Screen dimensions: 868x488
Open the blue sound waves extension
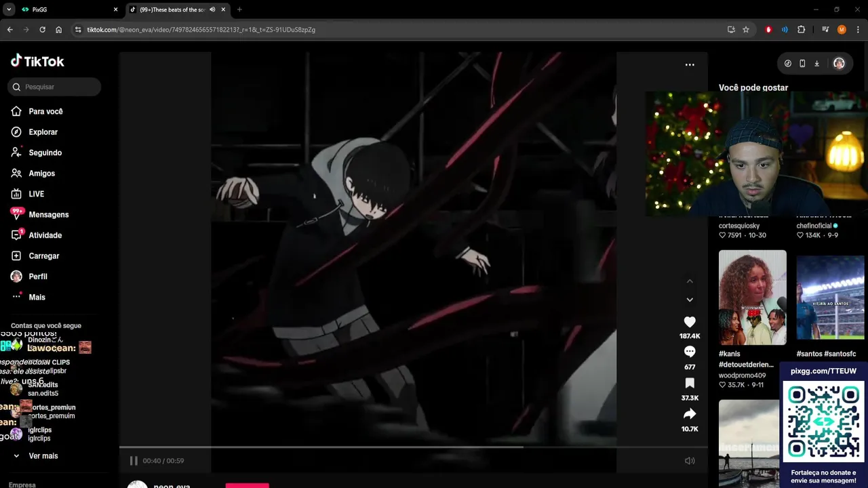785,30
